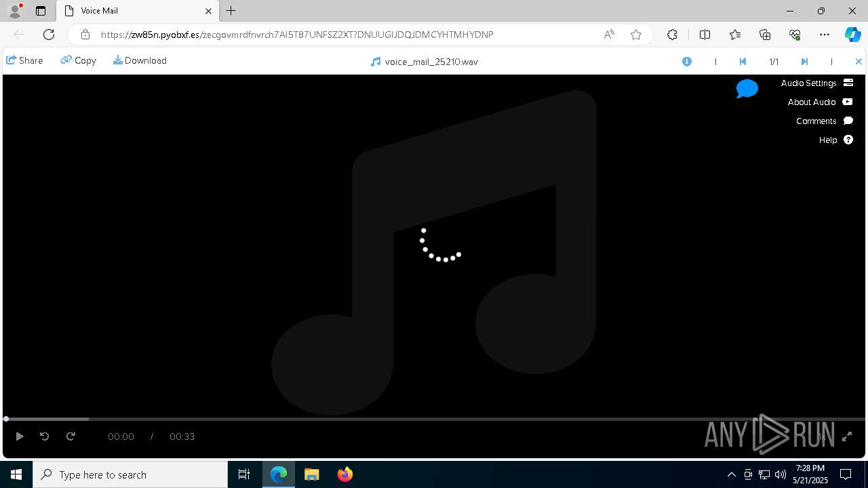Viewport: 868px width, 488px height.
Task: Open the Windows Start menu
Action: click(x=16, y=474)
